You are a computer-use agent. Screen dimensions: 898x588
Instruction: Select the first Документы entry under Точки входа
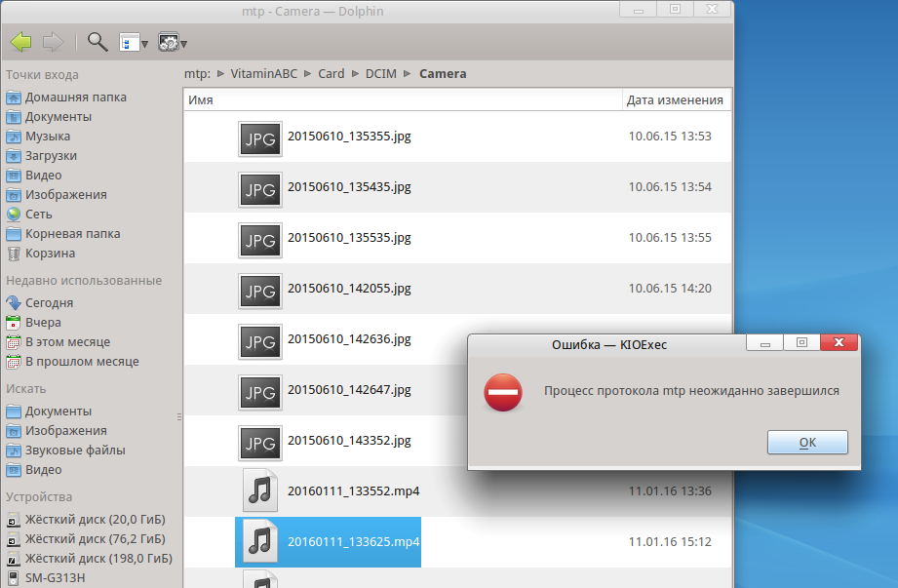(49, 117)
